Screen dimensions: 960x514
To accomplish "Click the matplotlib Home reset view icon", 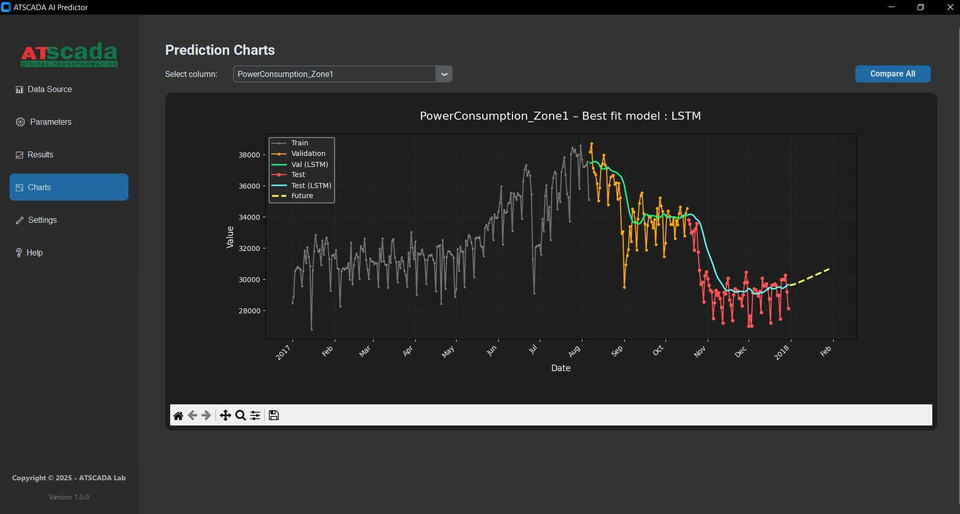I will pos(178,415).
